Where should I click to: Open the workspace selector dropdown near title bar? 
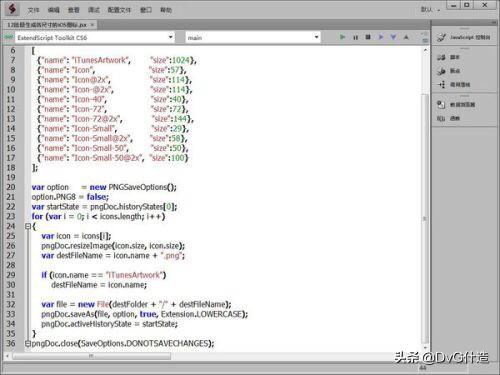coord(430,10)
